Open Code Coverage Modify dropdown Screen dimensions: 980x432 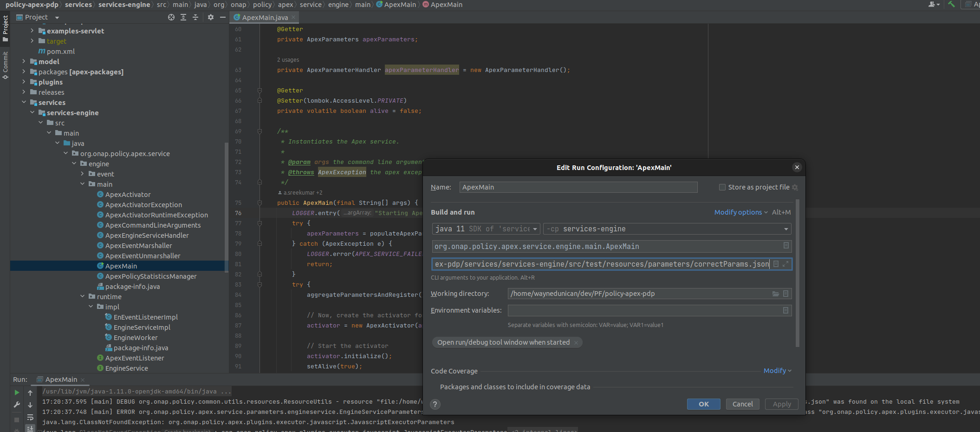(778, 371)
